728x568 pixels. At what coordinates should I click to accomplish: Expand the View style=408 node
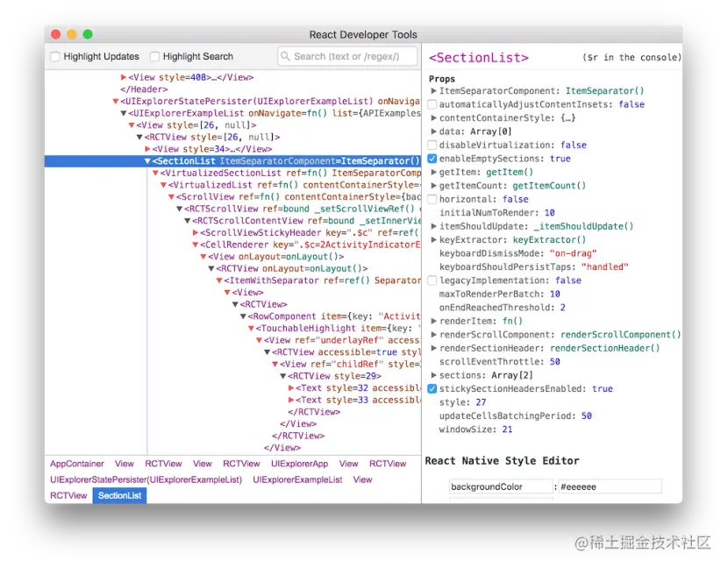124,77
